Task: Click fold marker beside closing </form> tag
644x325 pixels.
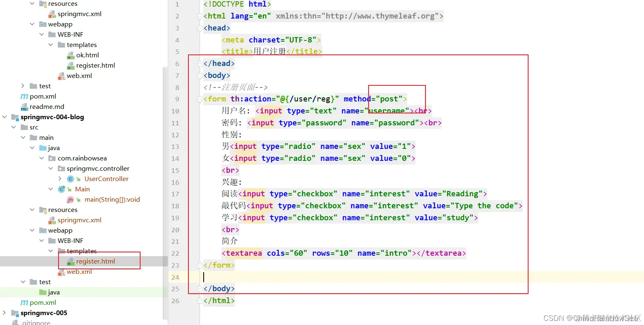Action: (200, 265)
